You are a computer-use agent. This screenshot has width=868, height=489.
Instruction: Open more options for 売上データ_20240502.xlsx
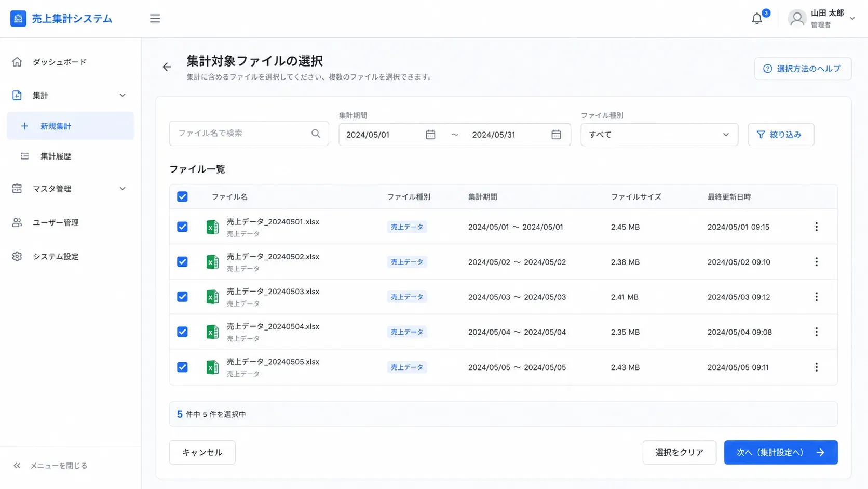816,262
